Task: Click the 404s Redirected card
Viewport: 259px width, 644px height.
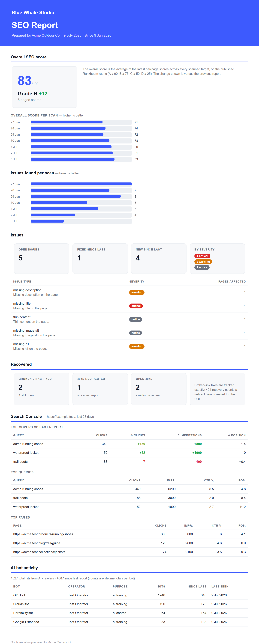Action: tap(100, 389)
